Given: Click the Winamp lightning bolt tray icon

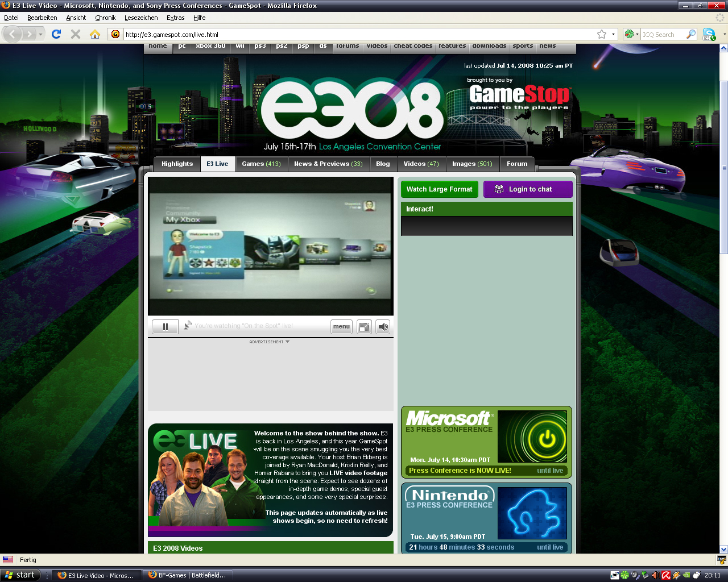Looking at the screenshot, I should click(x=676, y=575).
